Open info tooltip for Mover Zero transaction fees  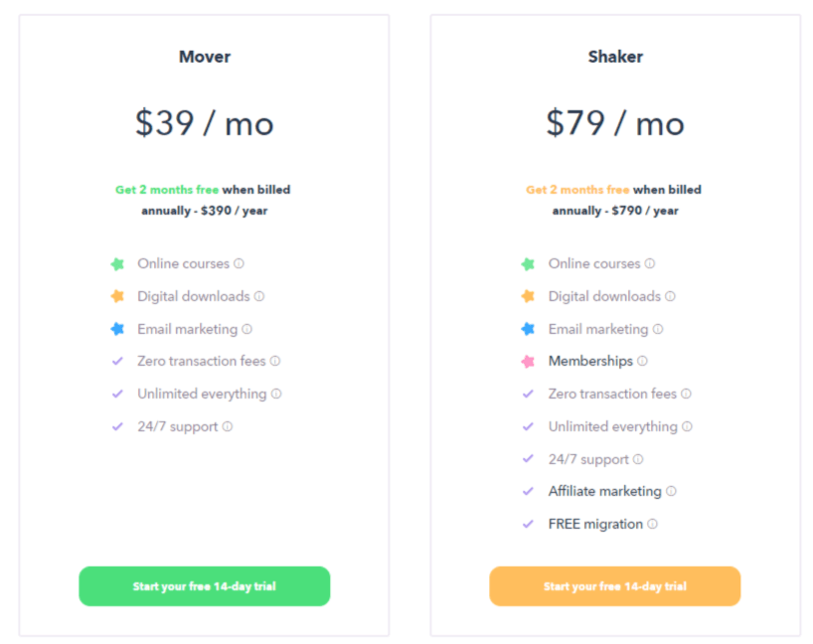275,361
